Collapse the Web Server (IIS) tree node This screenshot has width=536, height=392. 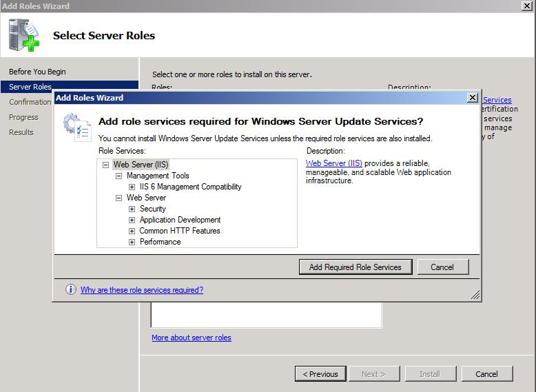[x=105, y=165]
